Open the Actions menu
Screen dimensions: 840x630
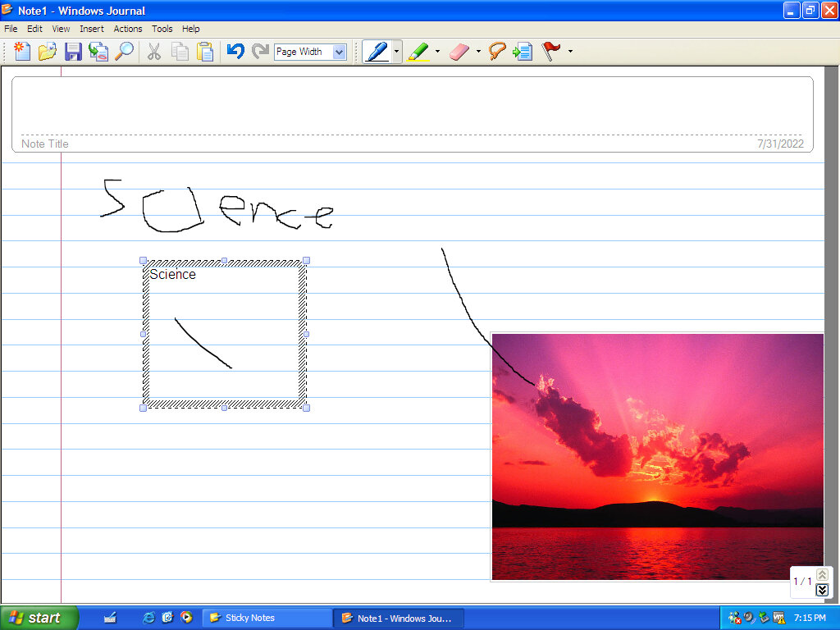[x=127, y=29]
